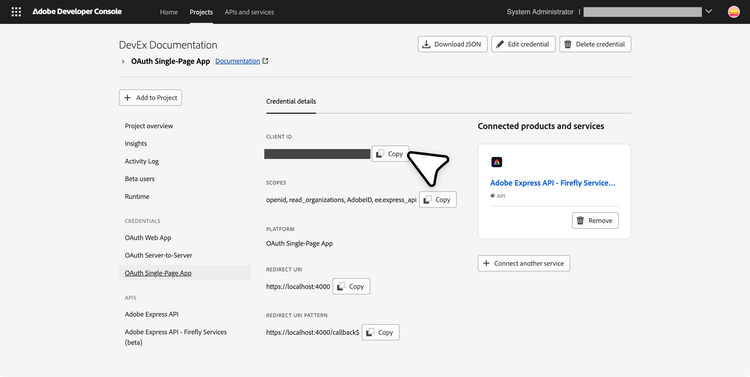The height and width of the screenshot is (377, 750).
Task: Select OAuth Single-Page App credential
Action: click(185, 273)
